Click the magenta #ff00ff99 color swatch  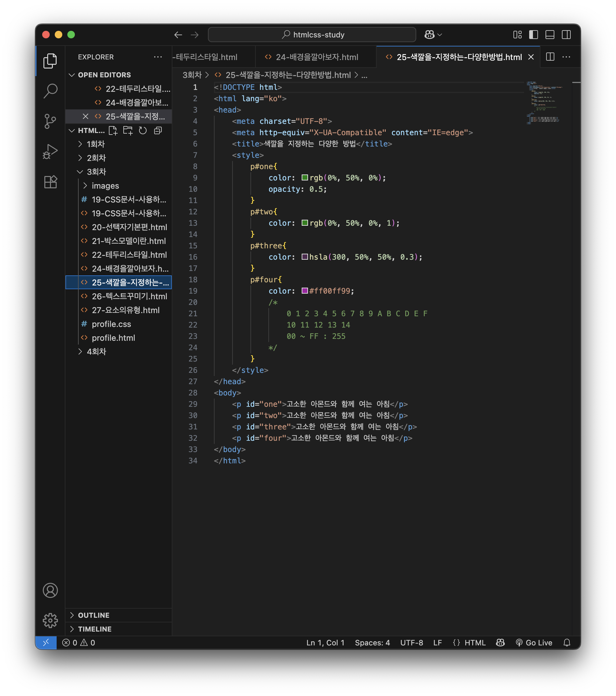coord(305,291)
